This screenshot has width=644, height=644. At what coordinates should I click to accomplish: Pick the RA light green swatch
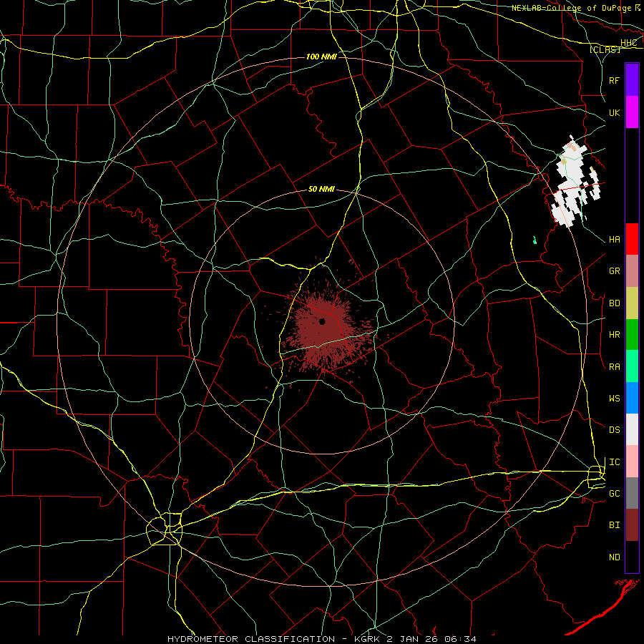point(632,366)
